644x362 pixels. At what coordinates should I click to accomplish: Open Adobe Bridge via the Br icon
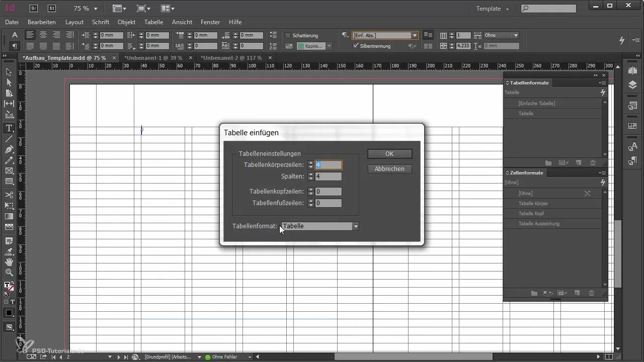point(34,8)
